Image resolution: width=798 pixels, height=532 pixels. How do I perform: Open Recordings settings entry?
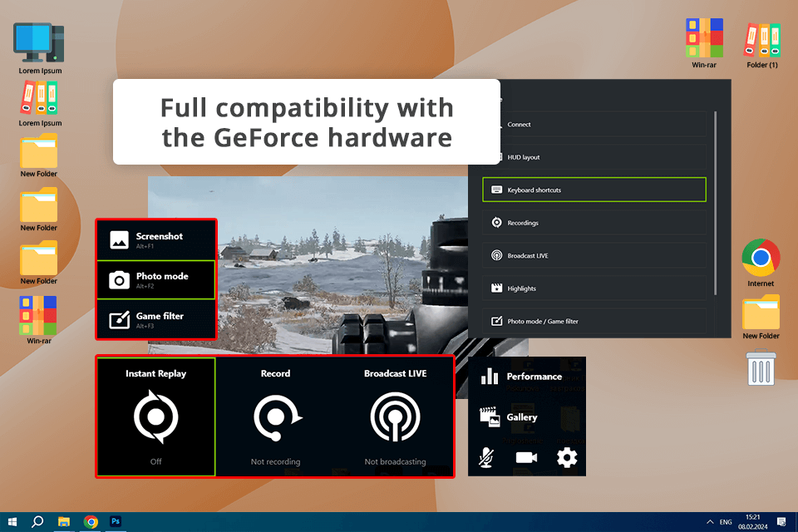pos(594,223)
